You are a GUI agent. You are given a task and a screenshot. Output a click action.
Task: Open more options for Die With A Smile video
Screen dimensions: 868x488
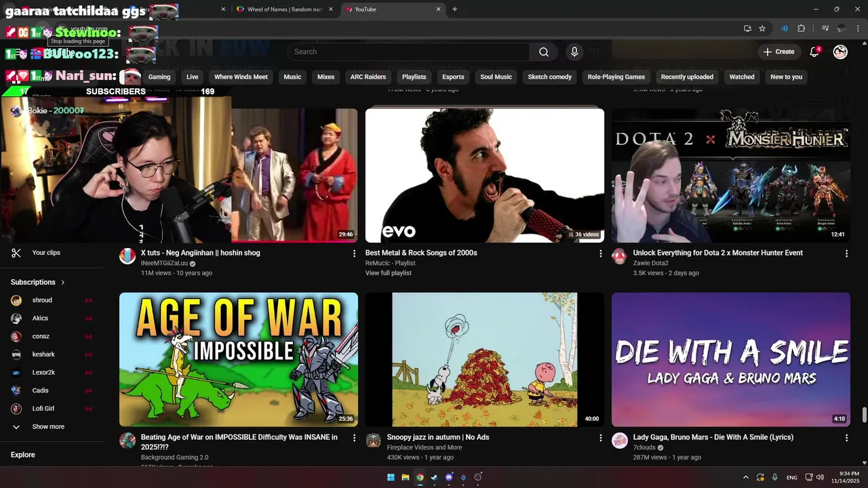coord(846,438)
